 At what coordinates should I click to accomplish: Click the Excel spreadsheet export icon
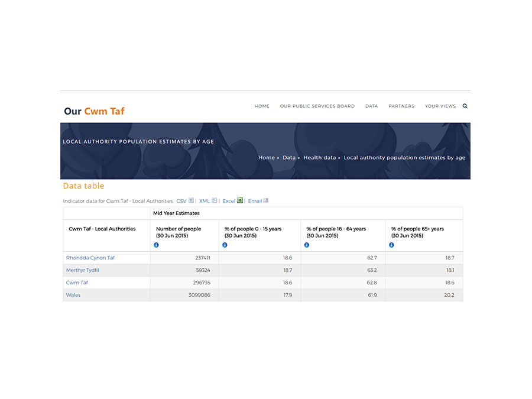(x=240, y=201)
